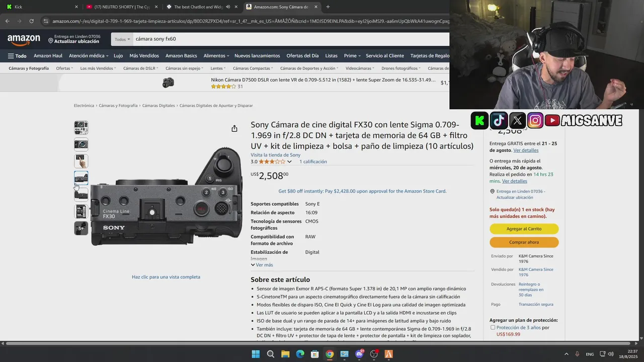Click the YouTube overlay icon
The image size is (644, 362).
(x=552, y=121)
